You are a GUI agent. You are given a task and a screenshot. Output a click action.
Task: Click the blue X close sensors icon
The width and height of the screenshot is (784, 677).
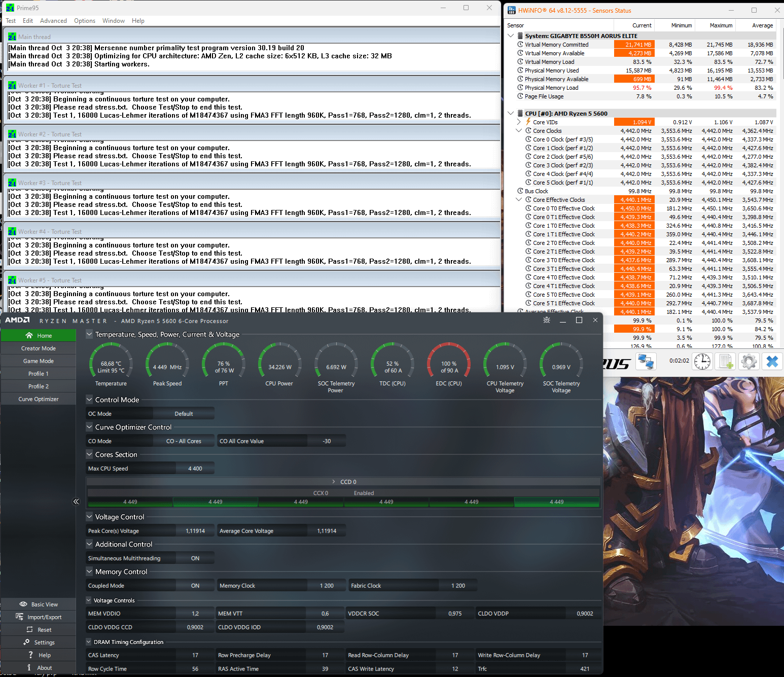click(x=772, y=362)
